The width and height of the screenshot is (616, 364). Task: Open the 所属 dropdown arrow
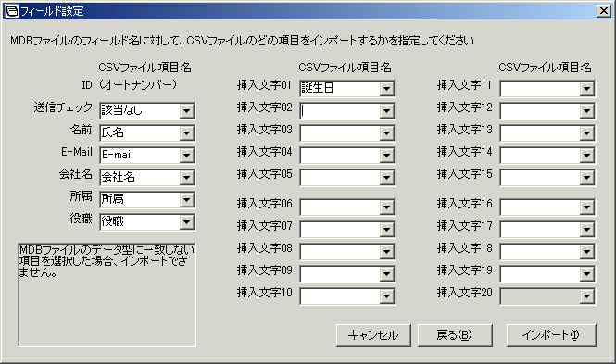pos(186,200)
